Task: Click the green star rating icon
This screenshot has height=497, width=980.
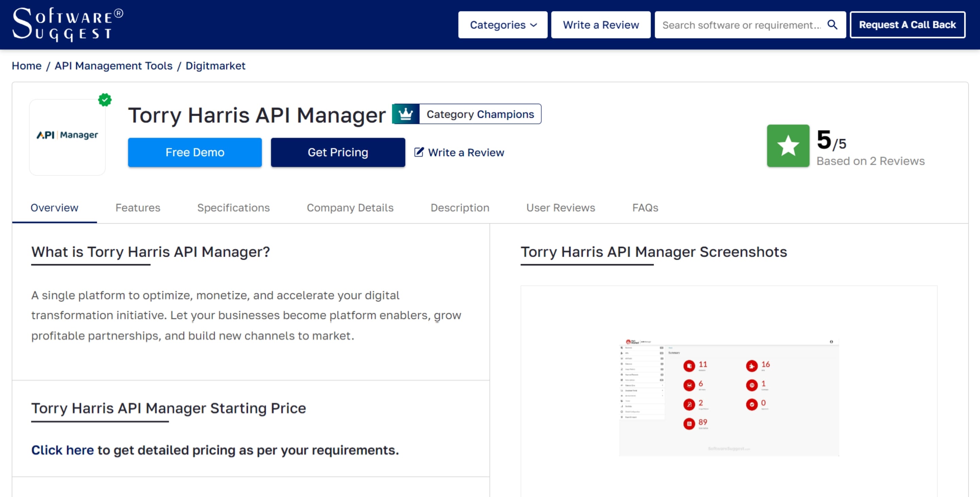Action: (788, 146)
